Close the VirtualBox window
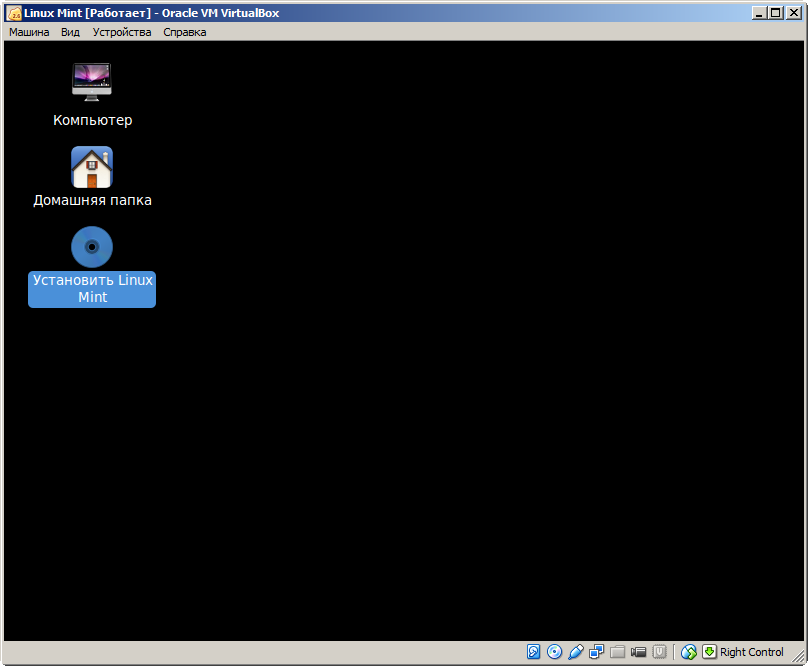The width and height of the screenshot is (808, 666). [x=794, y=13]
